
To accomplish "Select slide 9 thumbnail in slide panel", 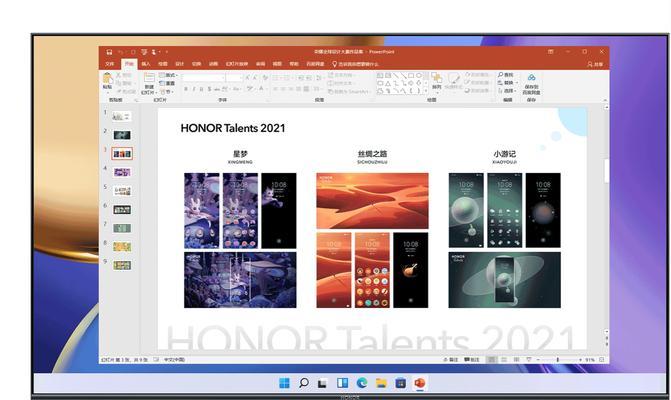I will 122,265.
